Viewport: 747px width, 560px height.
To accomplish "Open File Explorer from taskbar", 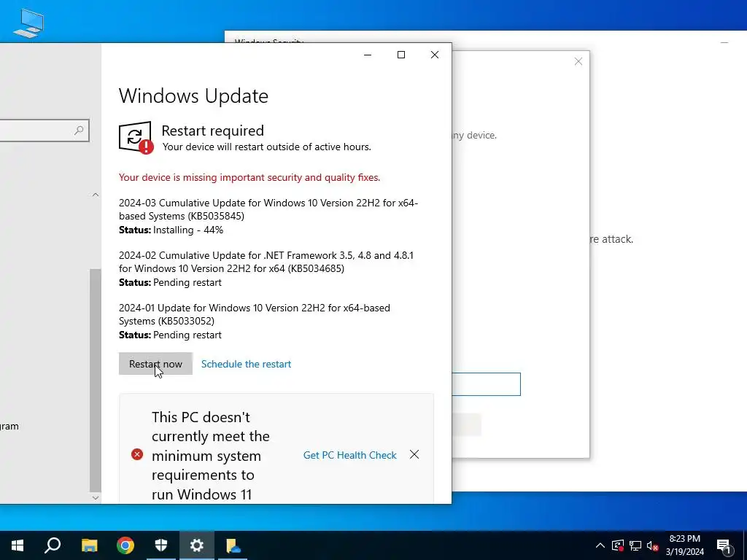I will point(89,545).
